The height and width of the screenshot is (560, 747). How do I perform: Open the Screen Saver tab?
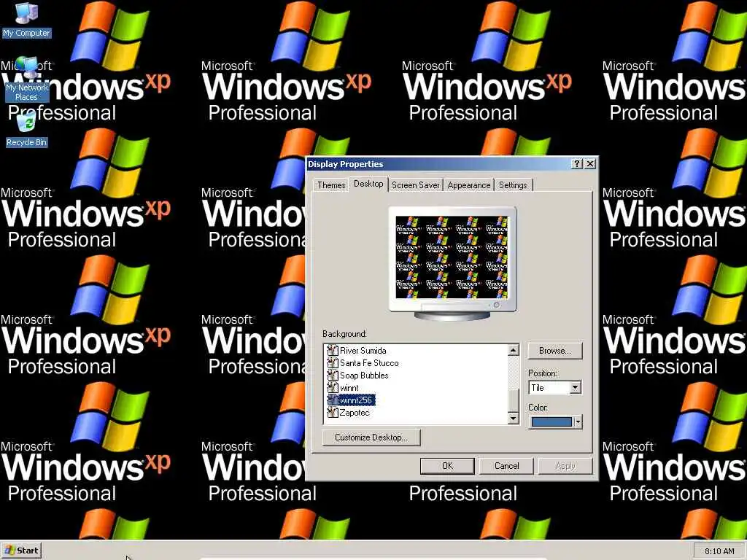415,185
